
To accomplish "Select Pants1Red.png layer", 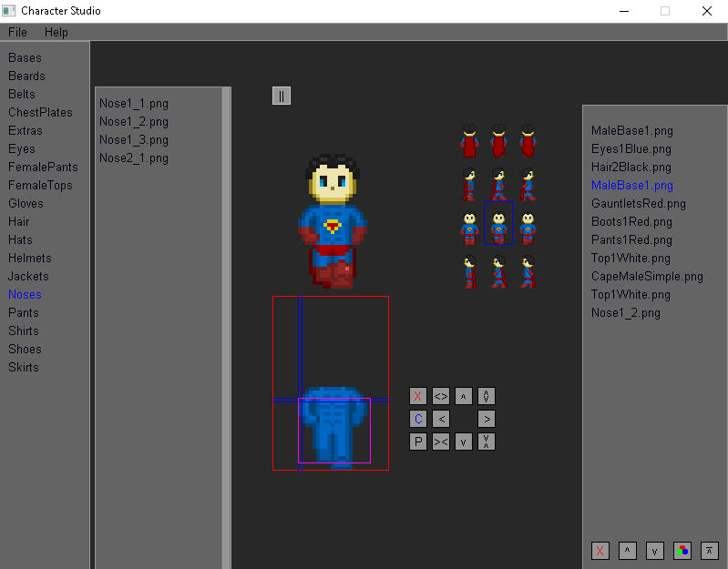I will click(x=631, y=239).
